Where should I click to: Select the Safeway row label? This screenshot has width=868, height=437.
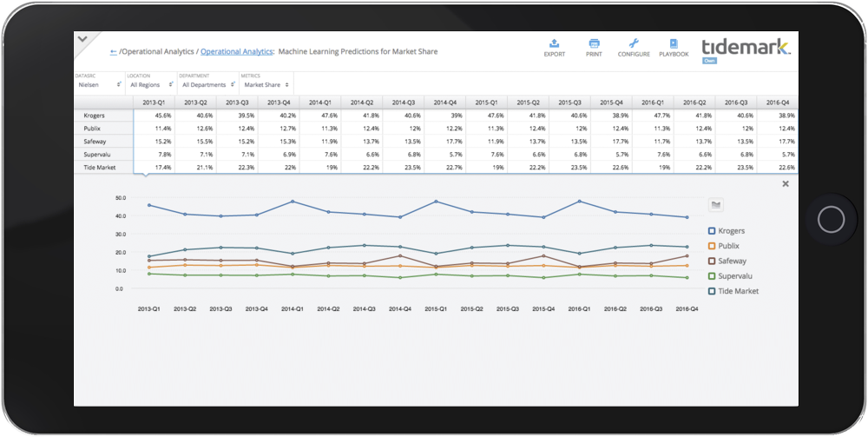[104, 142]
